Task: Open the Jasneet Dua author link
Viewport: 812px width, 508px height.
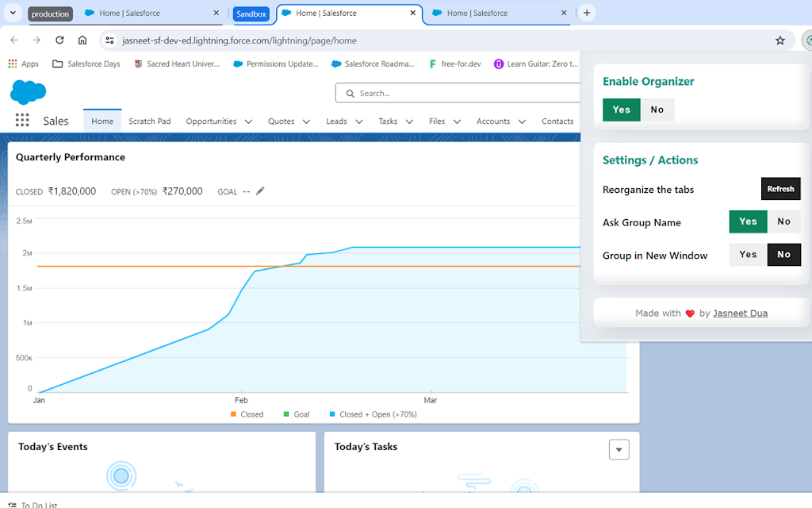Action: (740, 313)
